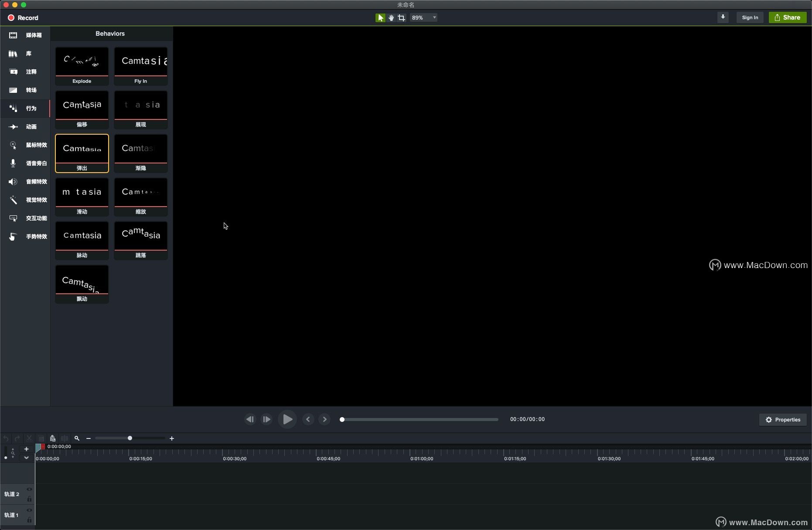Open the 动画 animations tab

pos(25,127)
